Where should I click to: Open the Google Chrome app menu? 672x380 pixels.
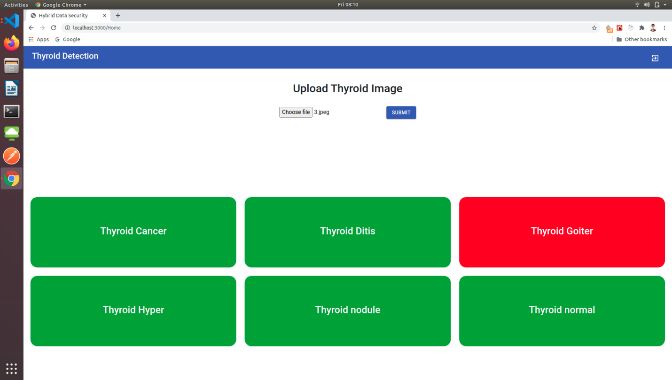click(x=61, y=5)
